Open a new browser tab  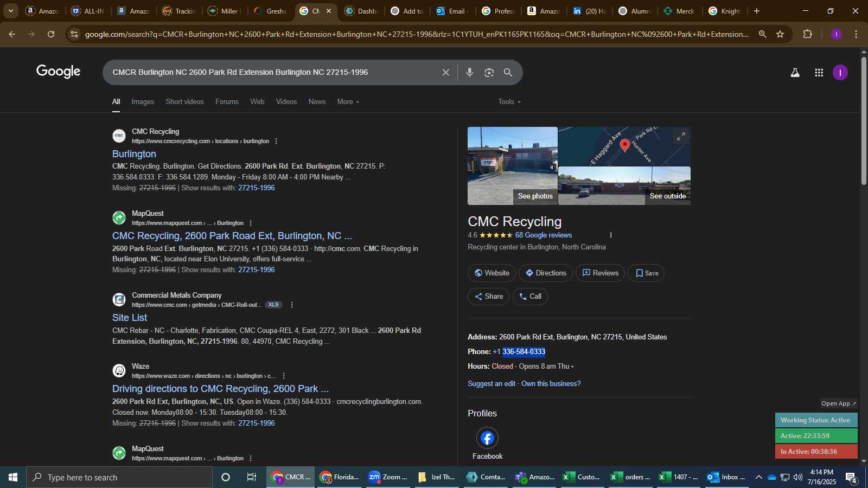point(757,11)
